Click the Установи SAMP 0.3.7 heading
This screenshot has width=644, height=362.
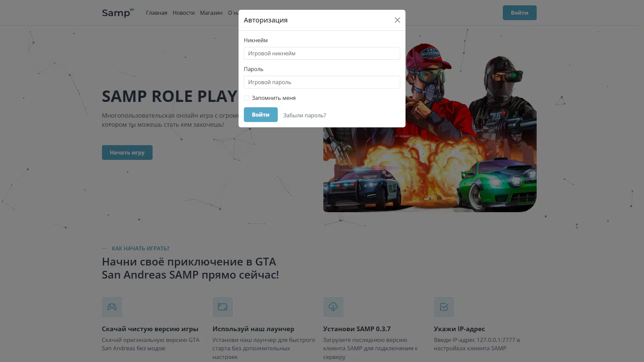click(x=357, y=329)
